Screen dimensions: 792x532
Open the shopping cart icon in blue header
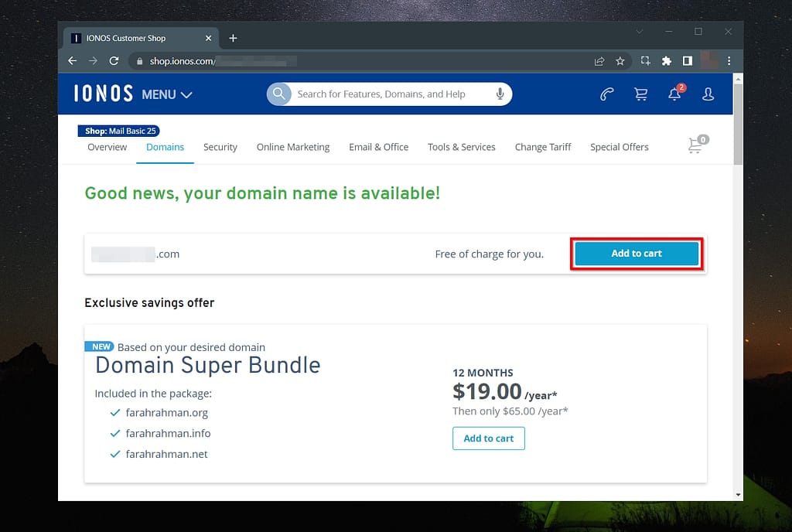(641, 94)
